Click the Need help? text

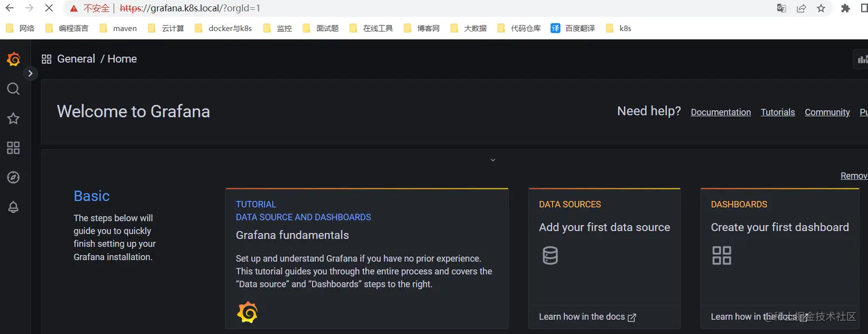click(649, 111)
